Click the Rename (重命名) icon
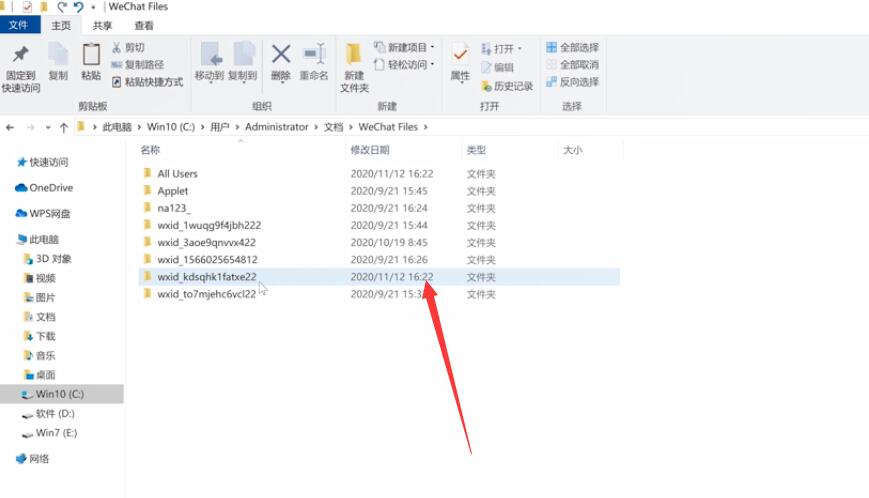The height and width of the screenshot is (498, 869). click(x=314, y=54)
